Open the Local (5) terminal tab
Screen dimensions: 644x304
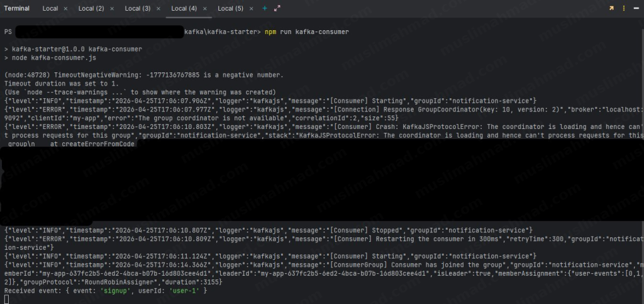(x=230, y=9)
